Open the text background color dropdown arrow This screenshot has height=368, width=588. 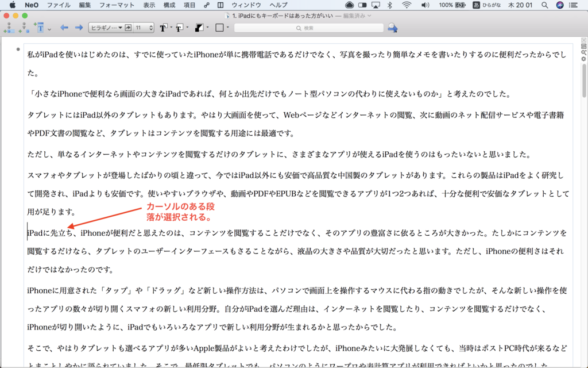tap(188, 28)
